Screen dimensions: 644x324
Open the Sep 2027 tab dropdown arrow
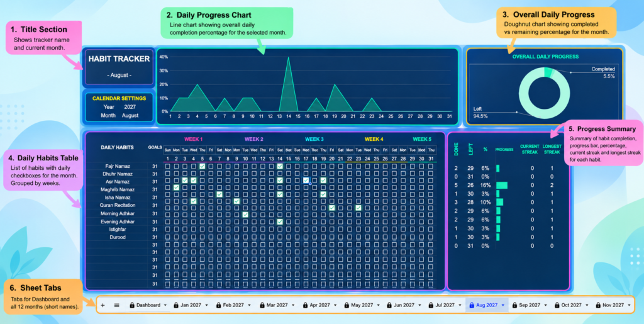tap(545, 306)
